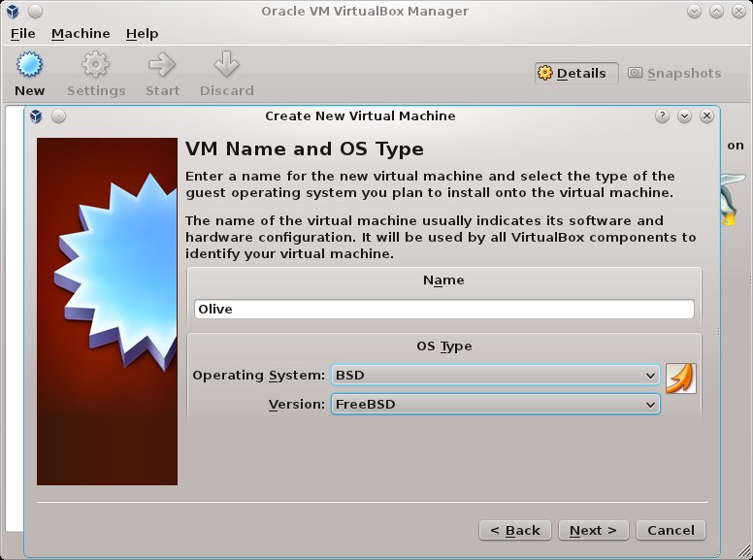Expand the Operating System dropdown showing BSD

click(495, 375)
